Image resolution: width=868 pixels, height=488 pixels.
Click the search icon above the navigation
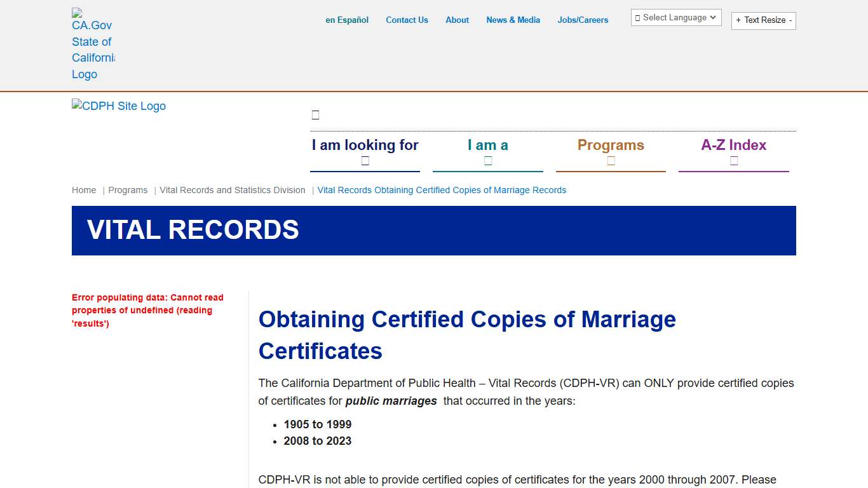[x=315, y=114]
